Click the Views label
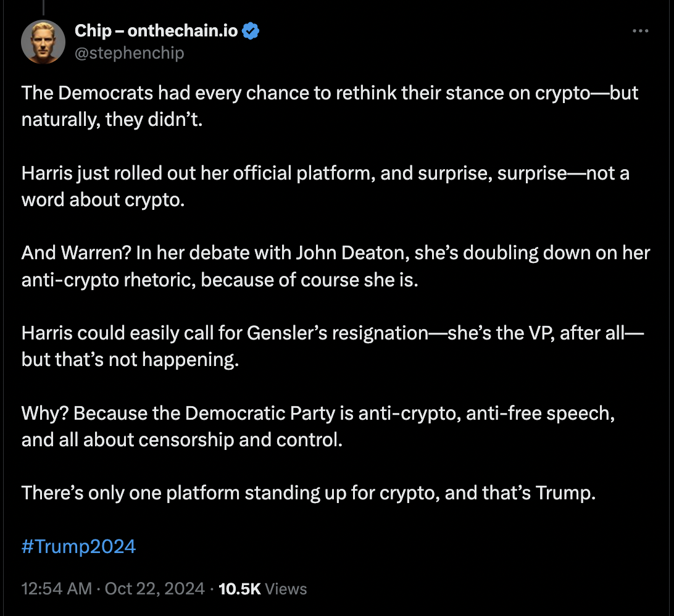The image size is (674, 616). tap(286, 588)
